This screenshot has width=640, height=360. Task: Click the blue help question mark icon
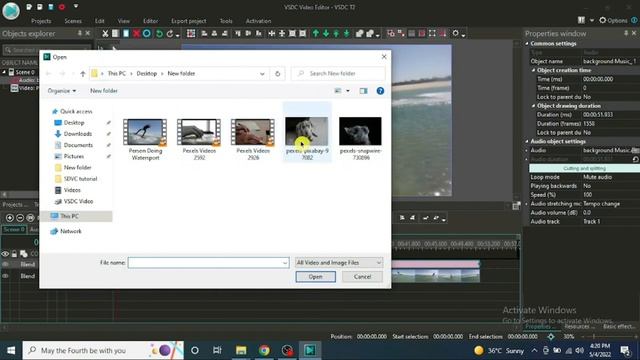[x=380, y=91]
